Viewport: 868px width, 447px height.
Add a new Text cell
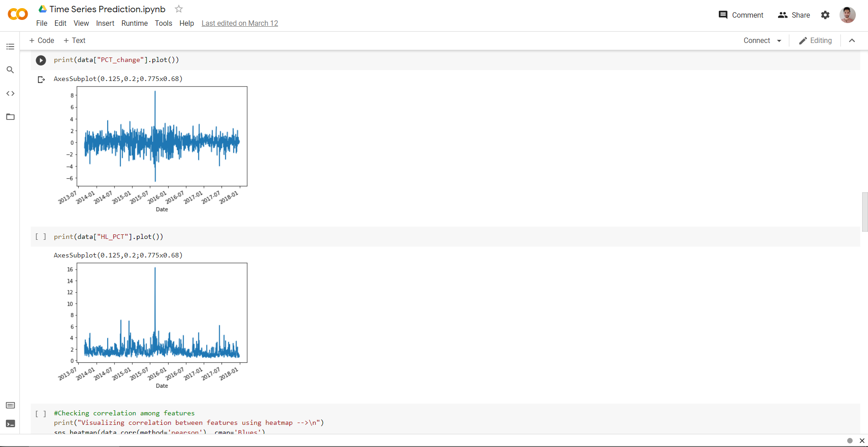pyautogui.click(x=75, y=41)
